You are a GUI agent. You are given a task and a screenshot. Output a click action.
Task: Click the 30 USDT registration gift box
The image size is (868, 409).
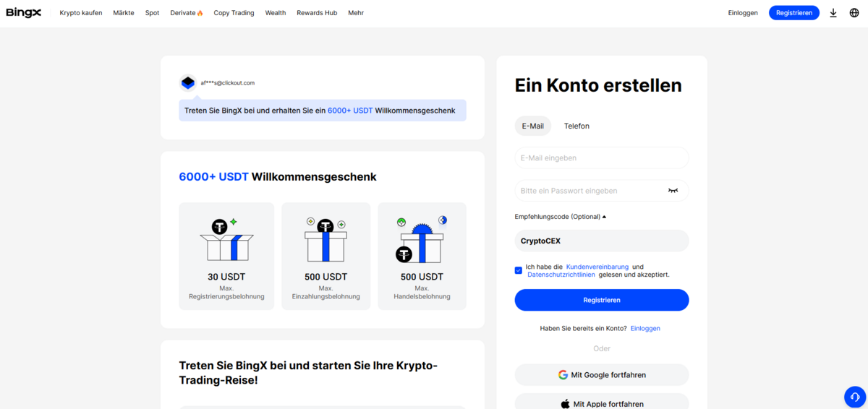coord(226,242)
